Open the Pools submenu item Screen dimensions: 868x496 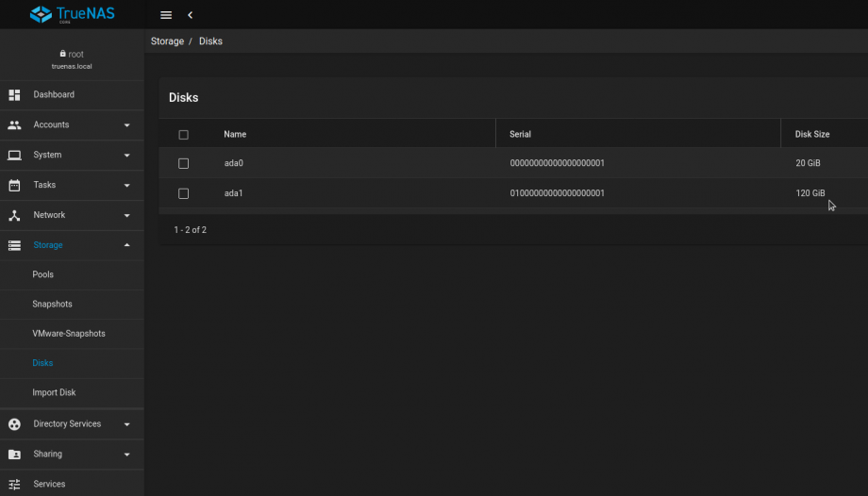click(x=43, y=274)
